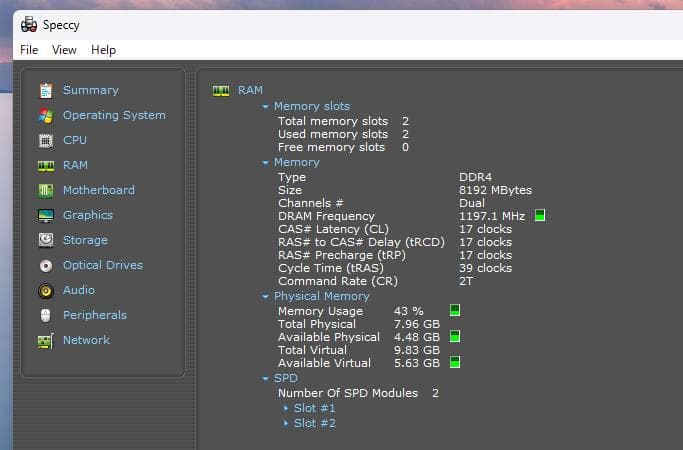Click the Peripherals mouse icon

pos(46,315)
